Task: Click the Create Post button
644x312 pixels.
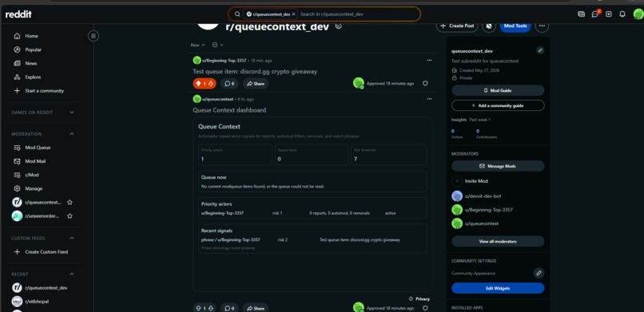Action: point(457,26)
